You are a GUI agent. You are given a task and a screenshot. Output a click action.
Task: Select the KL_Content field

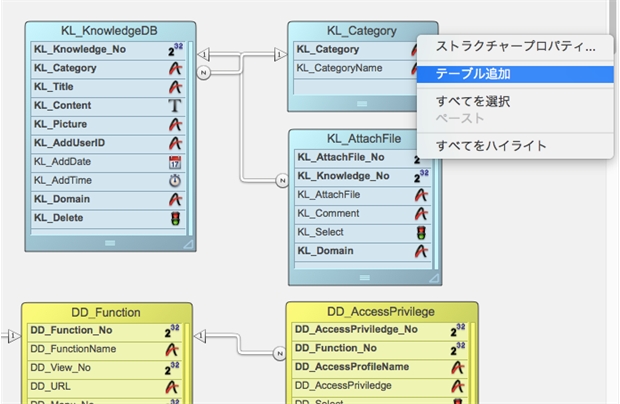108,106
